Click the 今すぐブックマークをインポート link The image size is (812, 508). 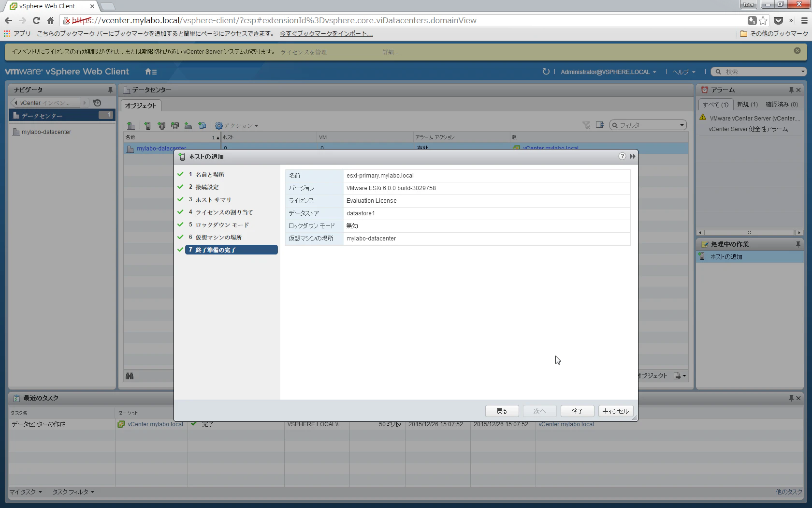coord(326,34)
